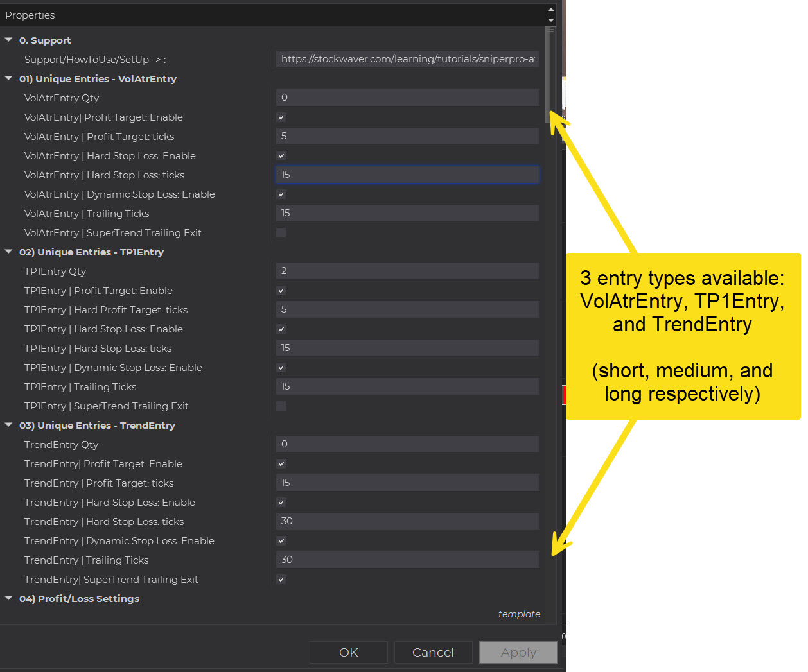Select the TP1Entry Qty value field

pos(407,271)
